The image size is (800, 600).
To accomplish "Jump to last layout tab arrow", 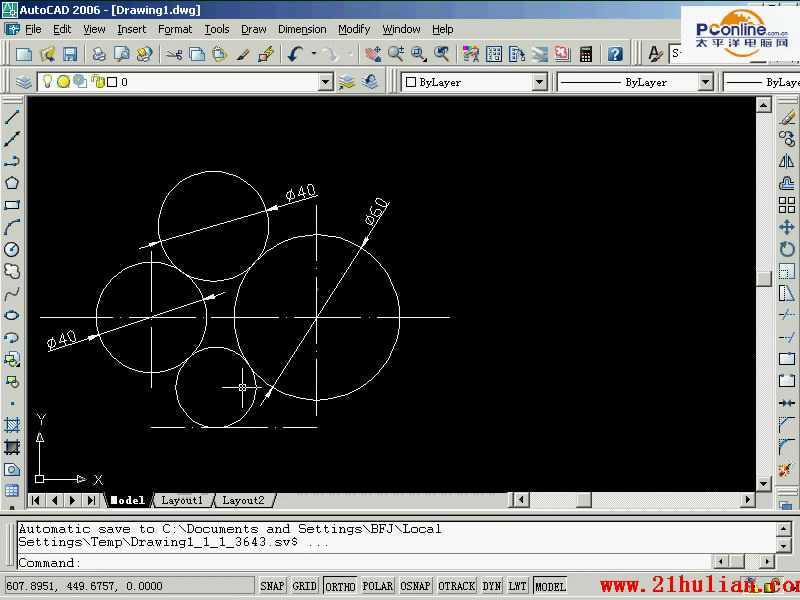I will click(91, 500).
